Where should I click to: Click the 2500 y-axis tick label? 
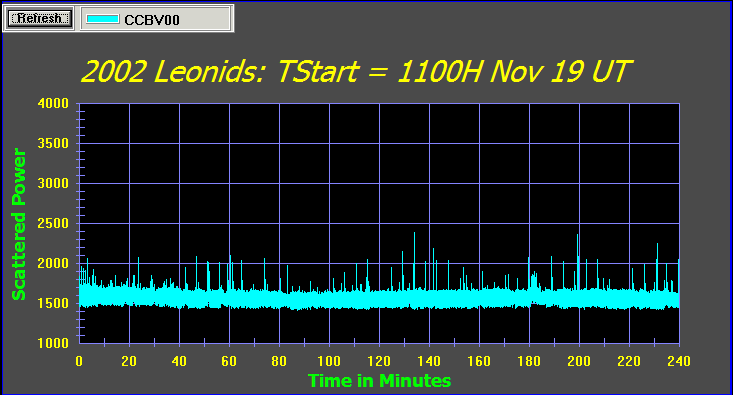pos(53,223)
